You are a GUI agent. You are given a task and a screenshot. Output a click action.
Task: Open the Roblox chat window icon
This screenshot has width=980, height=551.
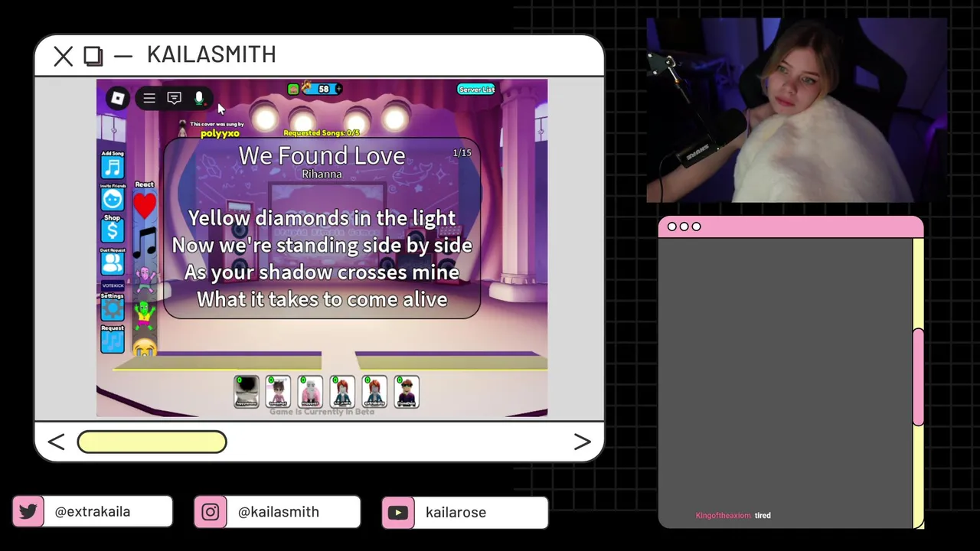pyautogui.click(x=174, y=98)
